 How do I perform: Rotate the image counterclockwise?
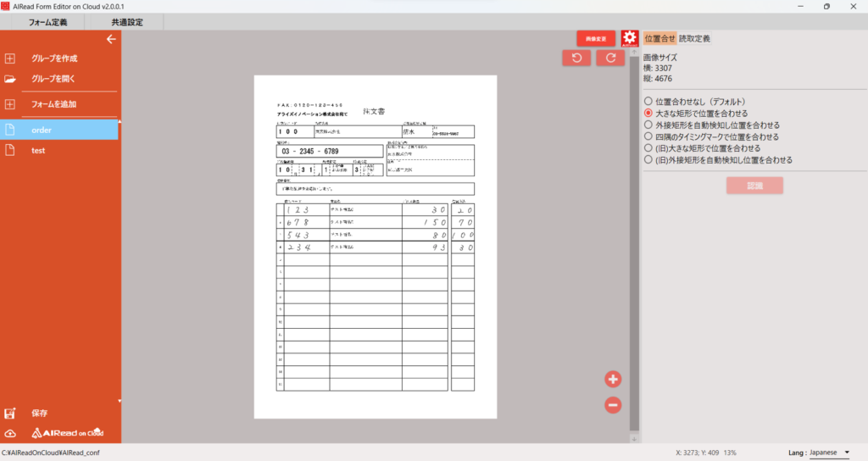(576, 58)
